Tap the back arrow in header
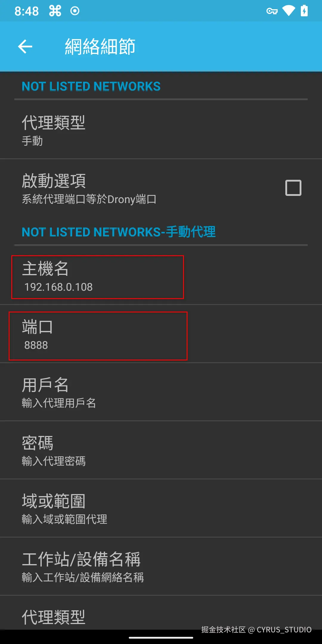 click(x=25, y=47)
